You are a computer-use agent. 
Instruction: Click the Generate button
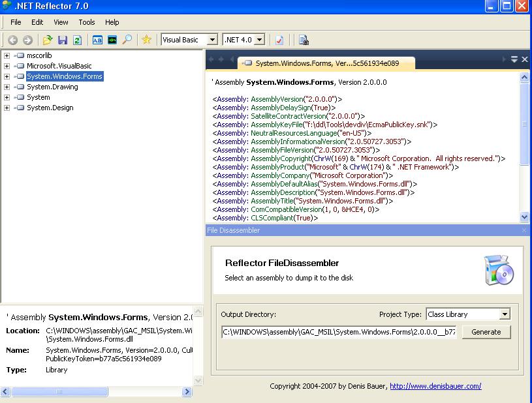point(486,332)
